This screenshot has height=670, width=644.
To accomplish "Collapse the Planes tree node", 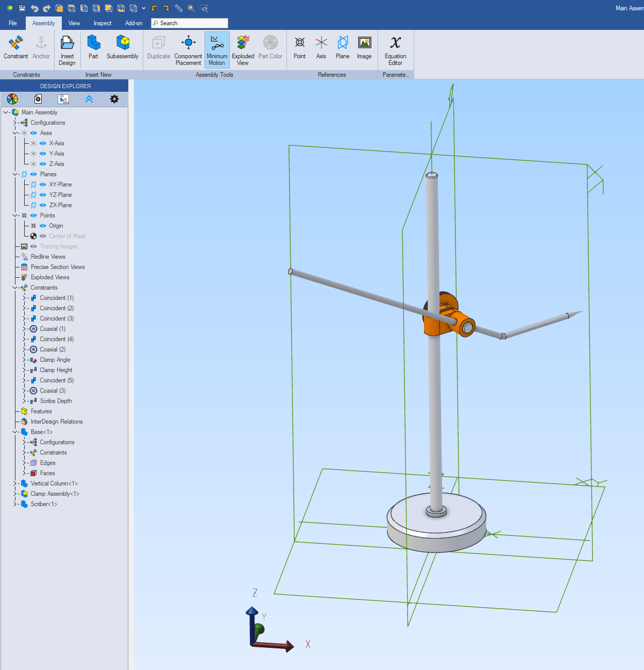I will tap(15, 174).
